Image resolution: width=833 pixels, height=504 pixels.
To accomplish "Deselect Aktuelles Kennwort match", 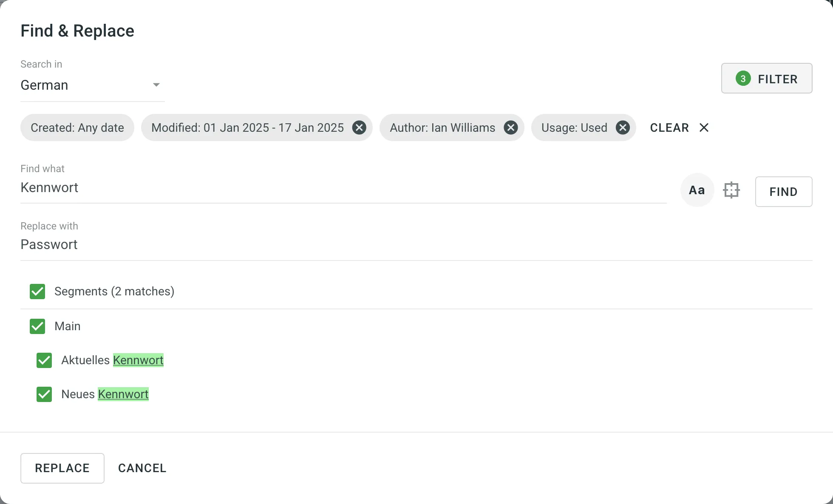I will (x=44, y=360).
